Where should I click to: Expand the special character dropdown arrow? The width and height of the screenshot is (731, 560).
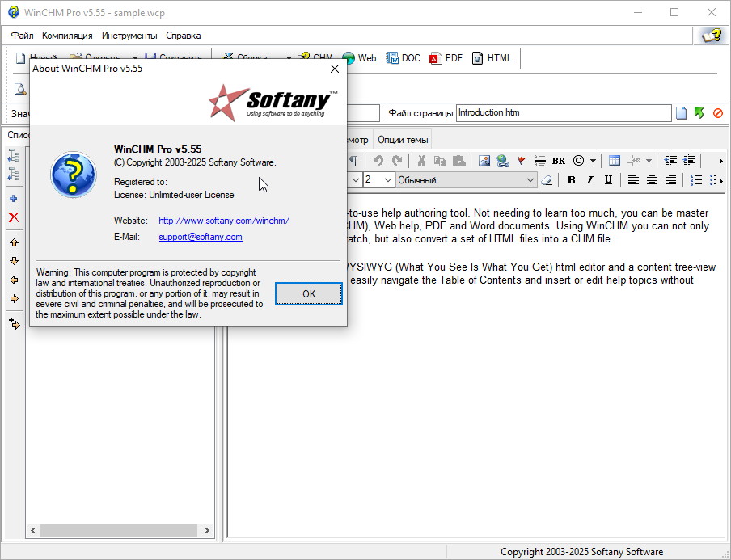click(593, 161)
